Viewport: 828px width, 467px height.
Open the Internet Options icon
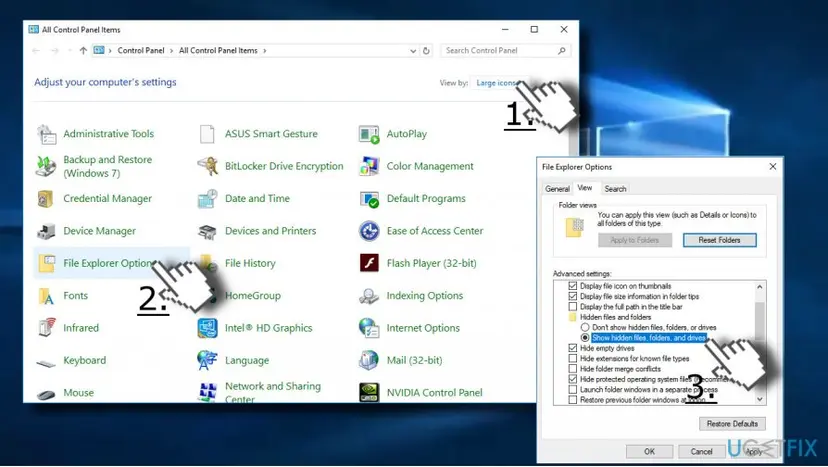click(x=369, y=328)
